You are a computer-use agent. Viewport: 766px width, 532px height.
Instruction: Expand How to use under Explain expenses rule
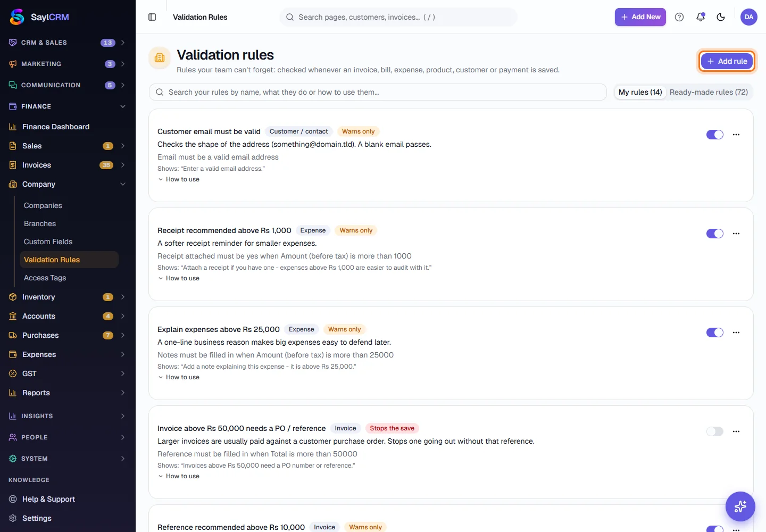pos(179,377)
